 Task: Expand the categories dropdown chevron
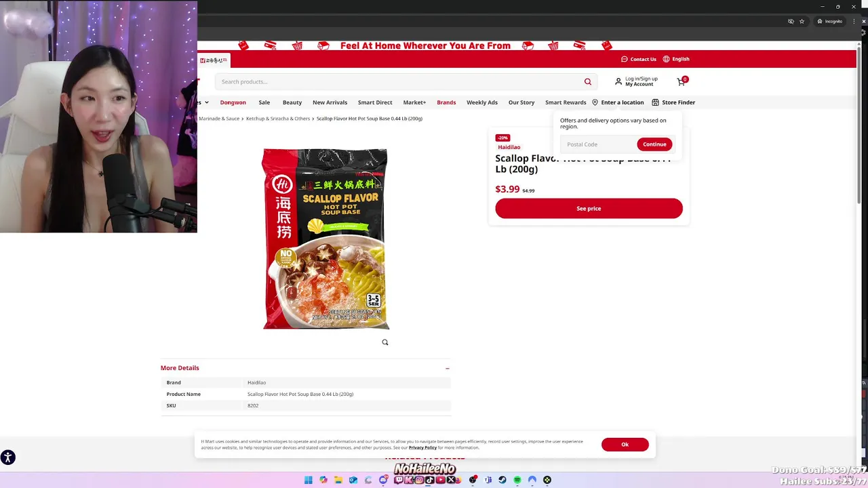coord(206,102)
